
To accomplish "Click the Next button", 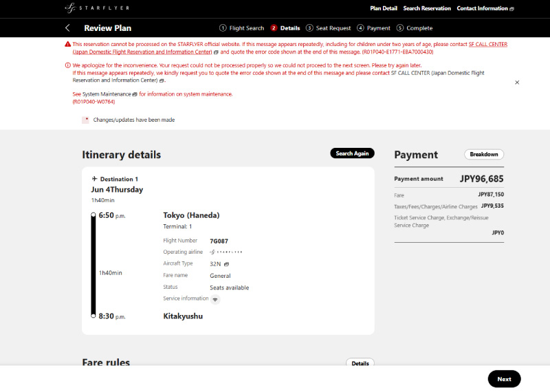I will click(504, 379).
